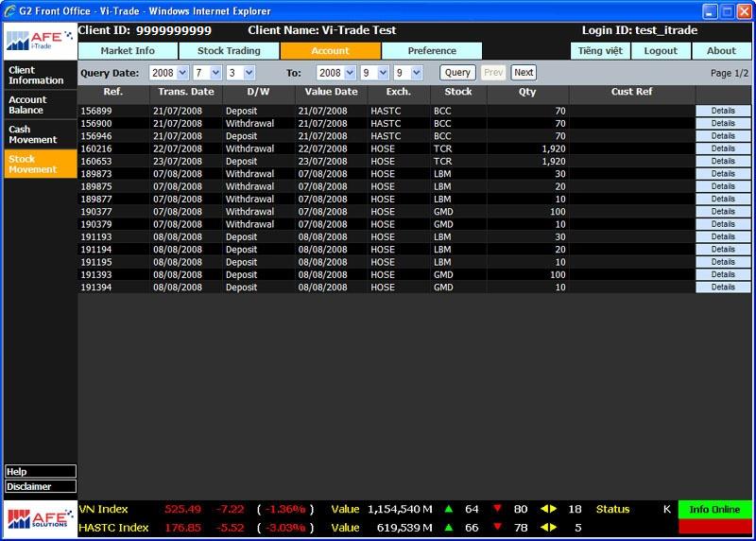
Task: Click the Query button
Action: [x=457, y=73]
